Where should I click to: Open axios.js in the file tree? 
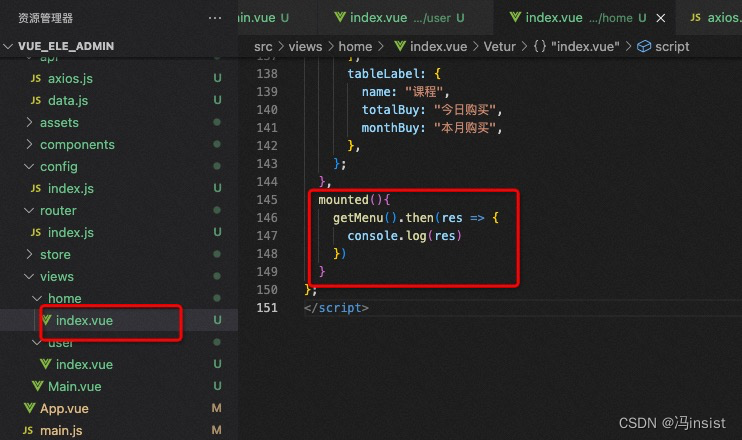(70, 78)
